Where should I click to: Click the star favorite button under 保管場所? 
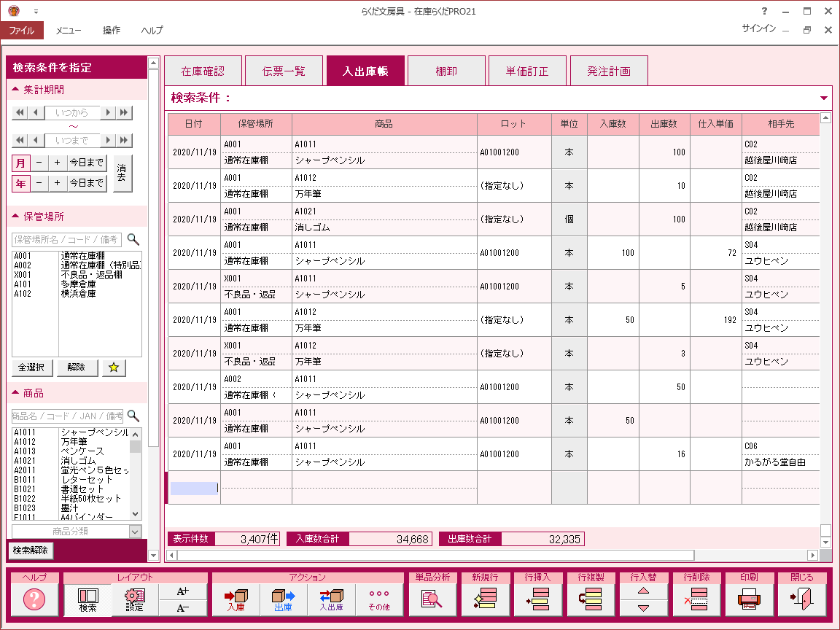[113, 367]
